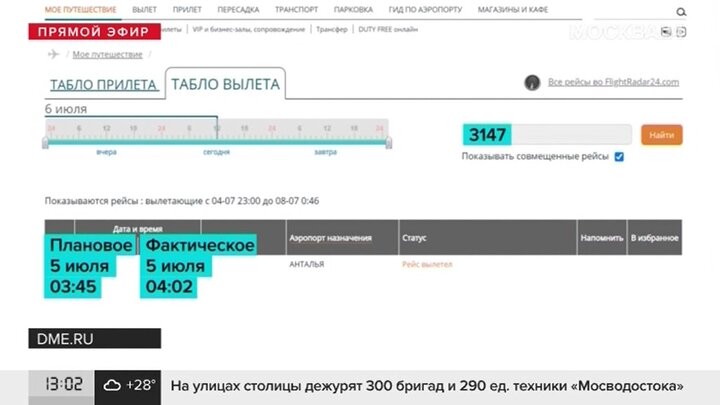This screenshot has height=405, width=720.
Task: Click the airplane icon in the breadcrumb
Action: (53, 54)
